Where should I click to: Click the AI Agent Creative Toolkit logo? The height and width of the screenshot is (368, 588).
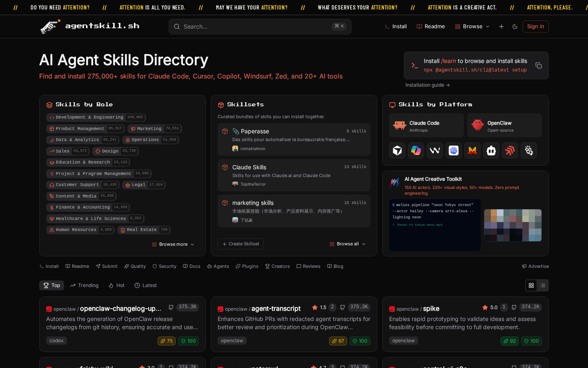coord(394,182)
